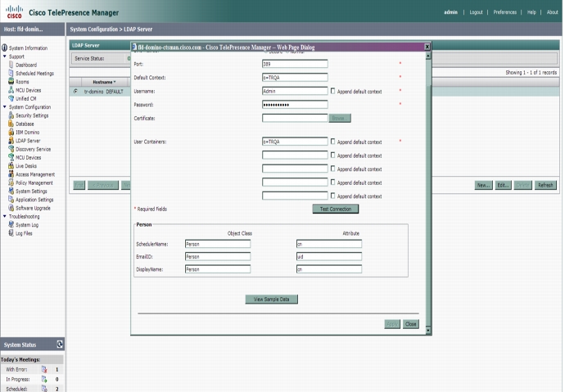The height and width of the screenshot is (392, 574).
Task: Collapse the Support tree section
Action: click(x=5, y=56)
